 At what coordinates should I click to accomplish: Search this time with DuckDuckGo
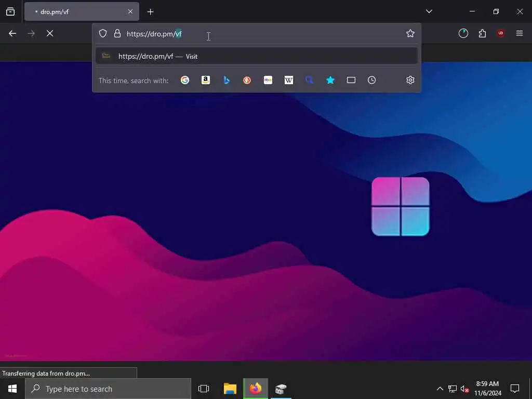(x=247, y=80)
